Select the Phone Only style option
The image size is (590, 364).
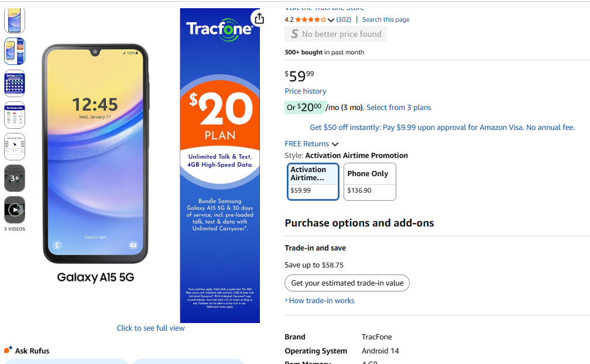tap(369, 181)
